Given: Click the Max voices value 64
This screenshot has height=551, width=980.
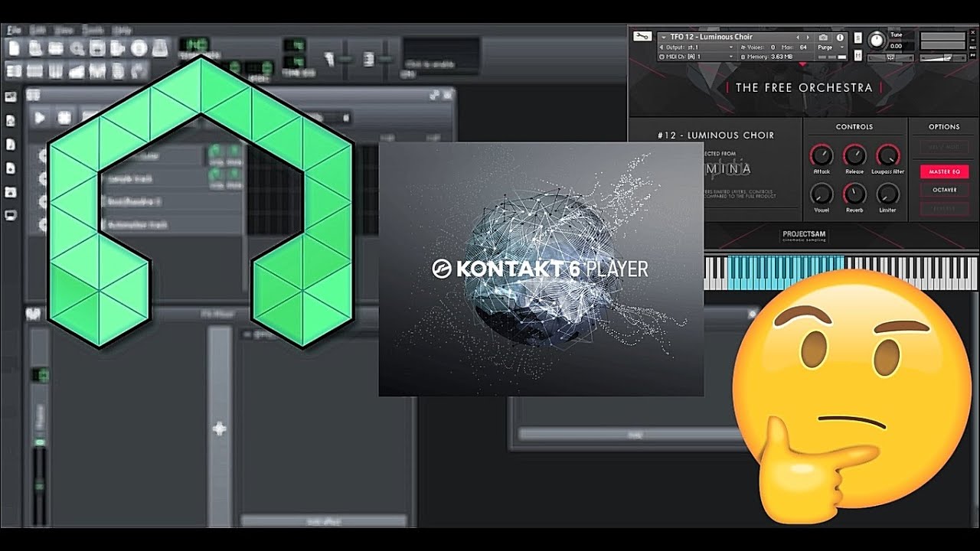Looking at the screenshot, I should tap(804, 47).
